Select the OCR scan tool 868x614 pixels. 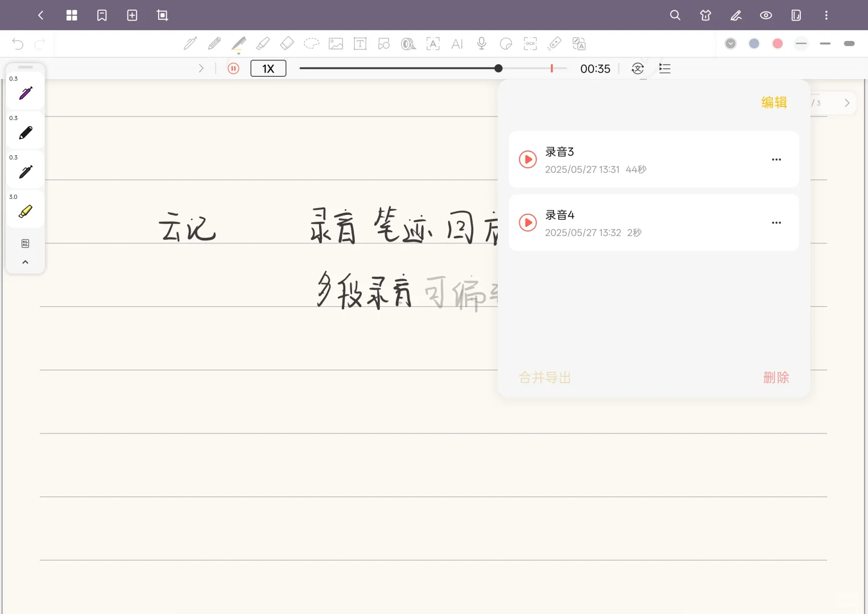coord(530,44)
